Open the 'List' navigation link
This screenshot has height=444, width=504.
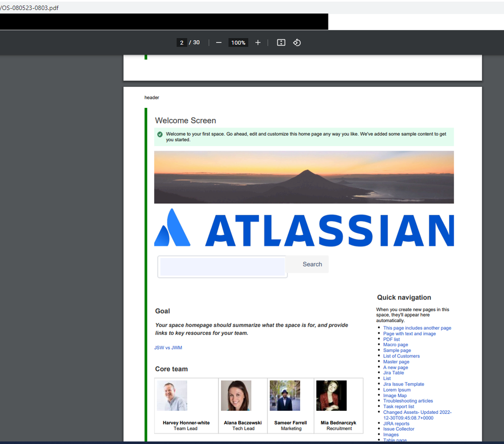click(x=386, y=378)
